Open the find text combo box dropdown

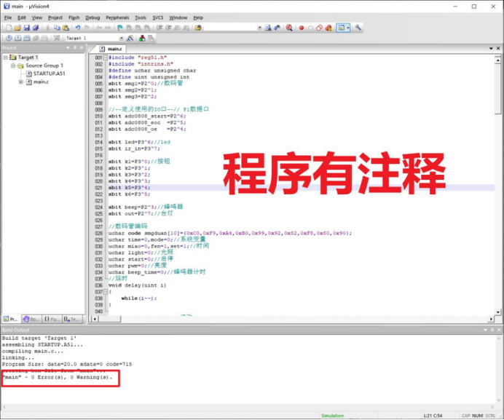[x=259, y=28]
